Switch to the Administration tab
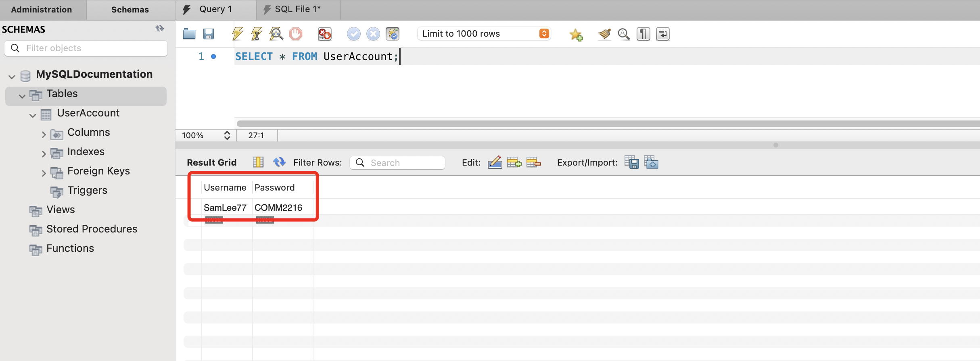Screen dimensions: 980x361 pos(42,10)
